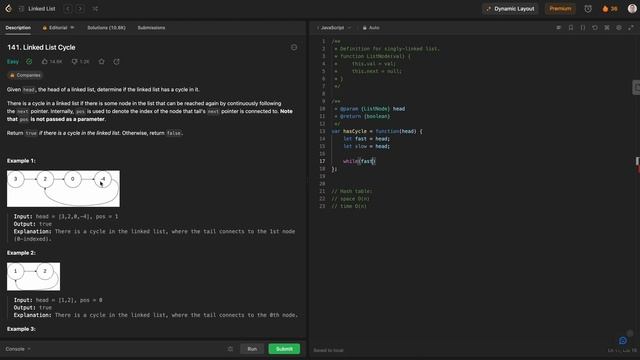This screenshot has height=360, width=640.
Task: Click the description settings icon beside title
Action: point(294,47)
